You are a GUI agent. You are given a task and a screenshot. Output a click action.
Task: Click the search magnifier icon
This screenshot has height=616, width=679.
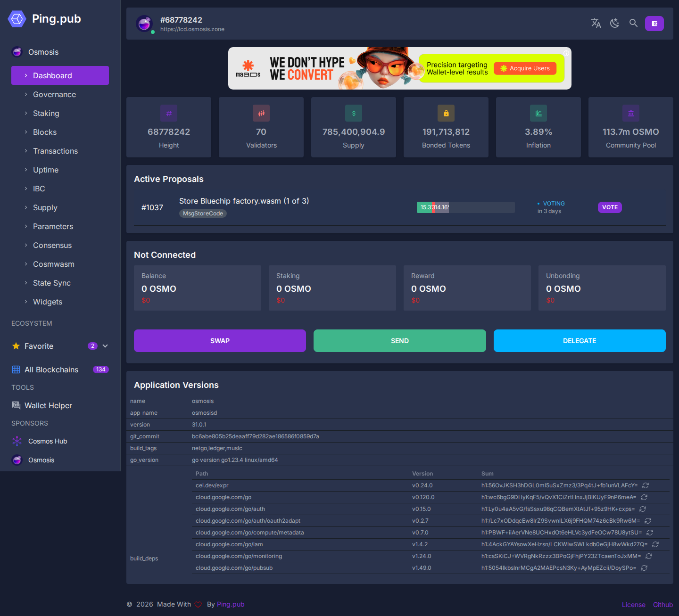633,23
